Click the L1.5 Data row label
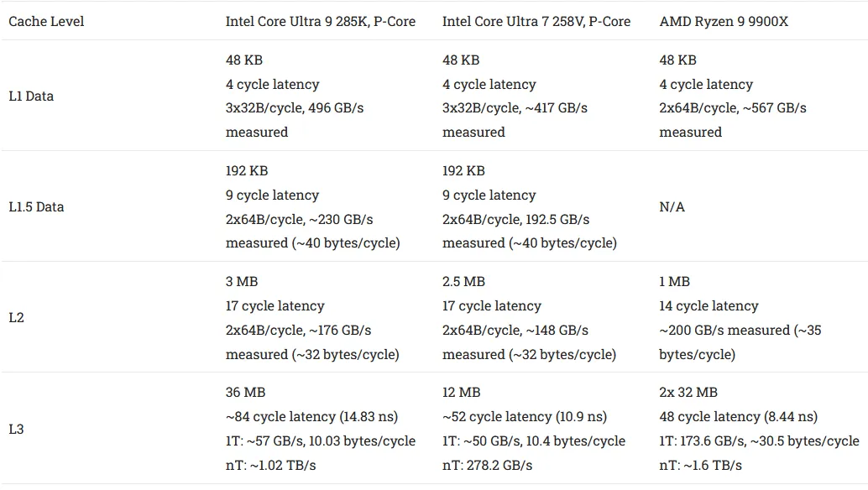Screen dimensions: 868x490 36,207
